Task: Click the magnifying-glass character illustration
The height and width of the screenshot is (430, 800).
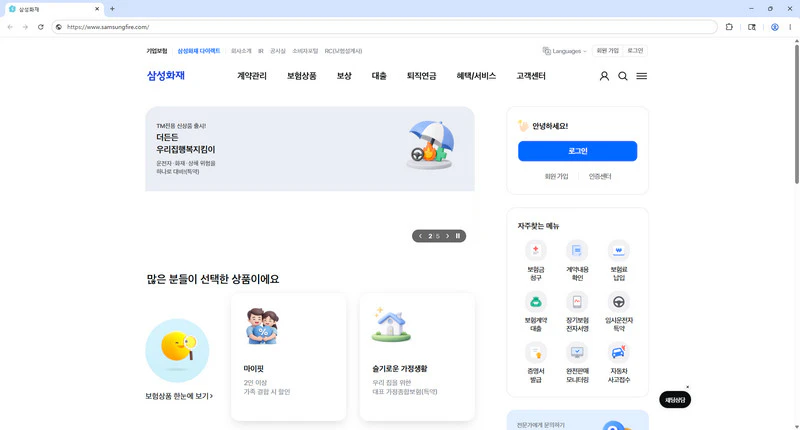Action: [177, 350]
